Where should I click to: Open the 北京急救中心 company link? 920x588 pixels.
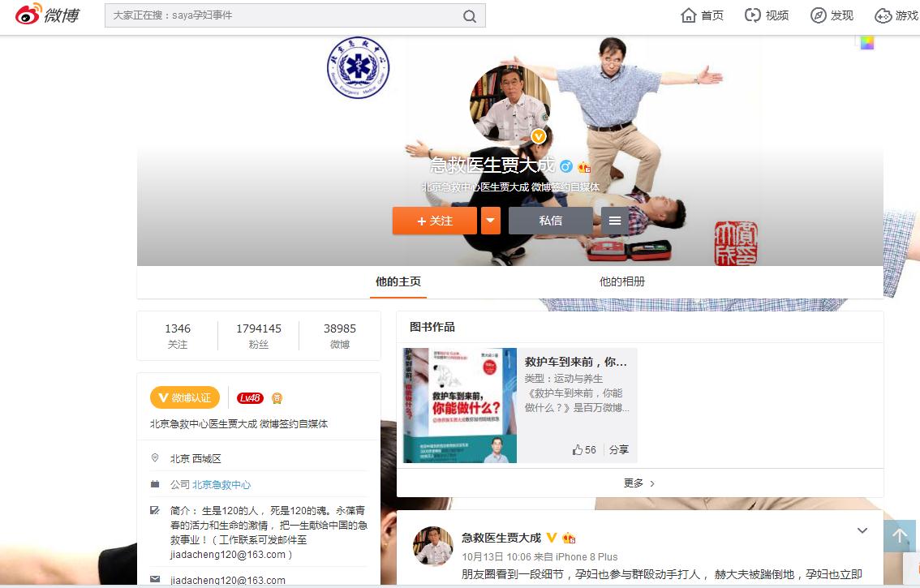click(221, 484)
